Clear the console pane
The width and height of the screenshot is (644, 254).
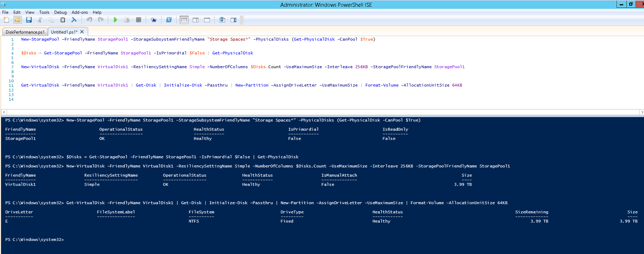click(x=74, y=20)
